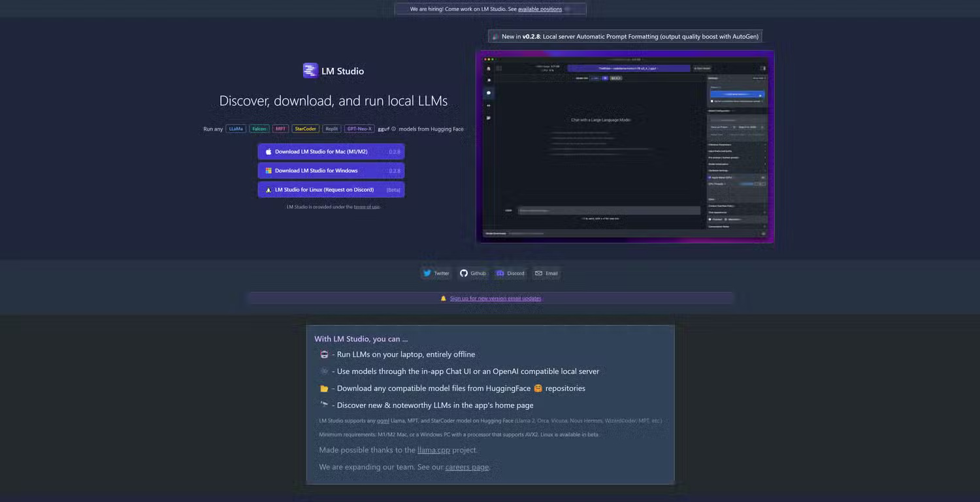Download LM Studio for Mac (M1/M2)
This screenshot has width=980, height=502.
coord(331,151)
